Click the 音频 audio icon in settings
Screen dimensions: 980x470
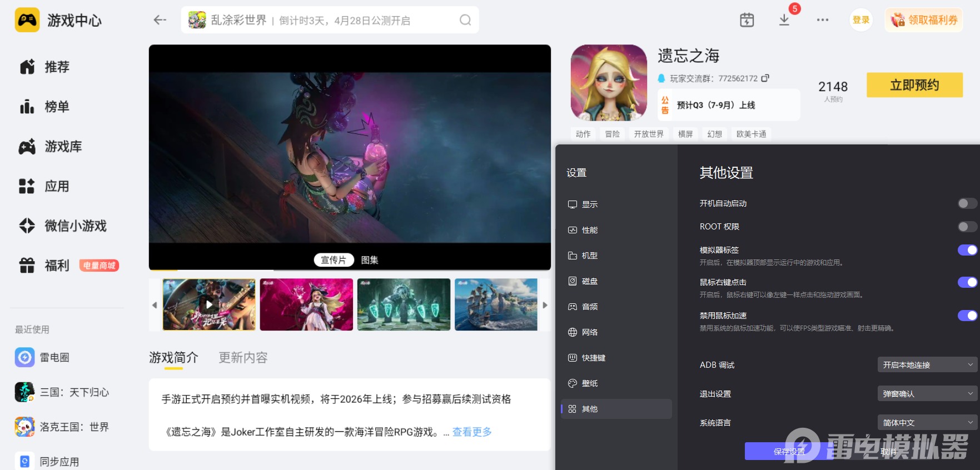pyautogui.click(x=573, y=307)
